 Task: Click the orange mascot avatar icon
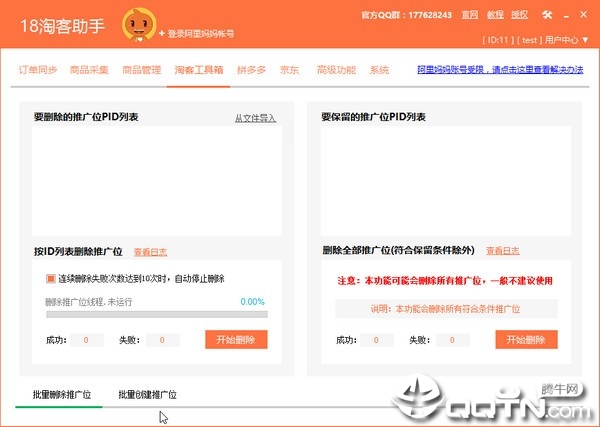point(139,24)
